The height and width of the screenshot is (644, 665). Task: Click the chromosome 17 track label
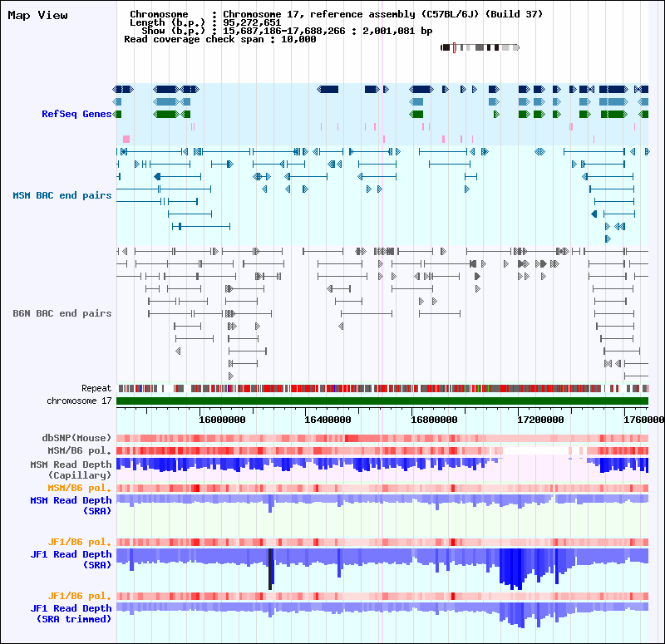point(79,401)
